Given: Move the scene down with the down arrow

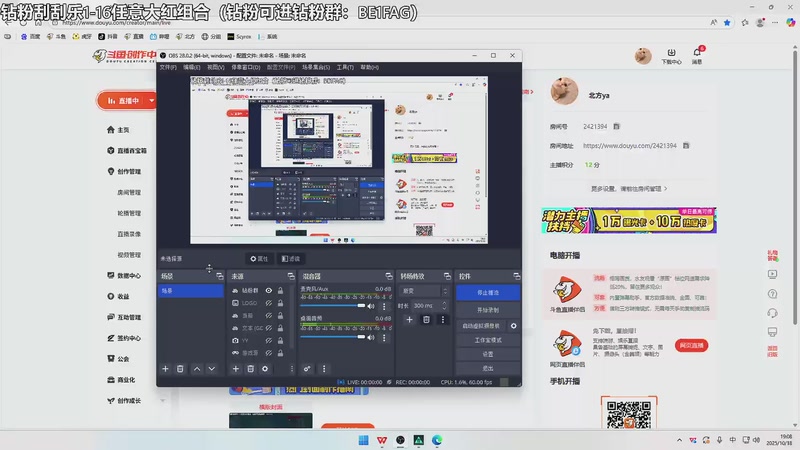Looking at the screenshot, I should point(212,368).
